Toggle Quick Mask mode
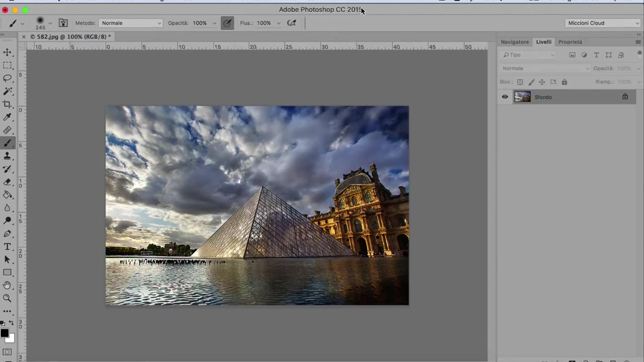 (x=8, y=352)
